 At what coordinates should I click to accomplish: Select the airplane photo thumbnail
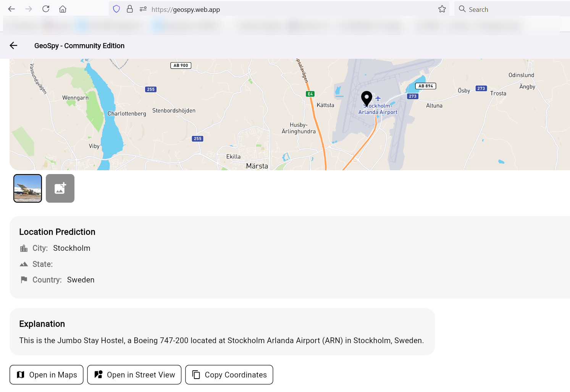point(28,189)
